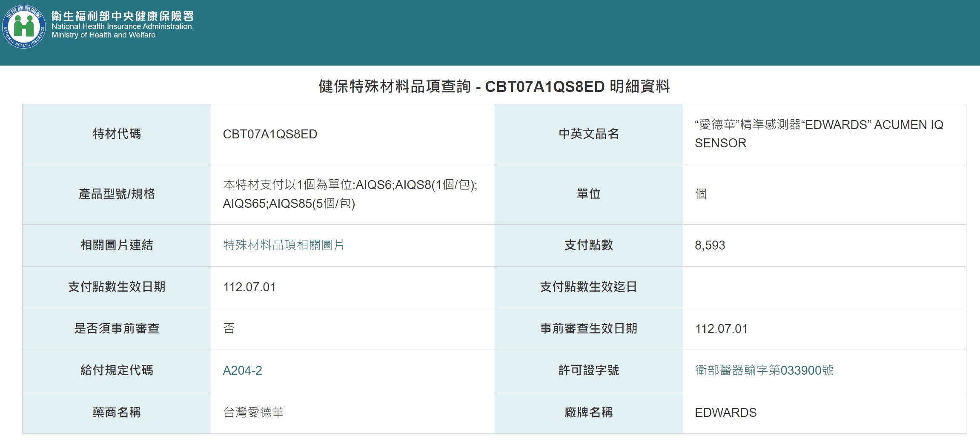Select the CBT07A1QS8ED code value cell

pos(352,134)
